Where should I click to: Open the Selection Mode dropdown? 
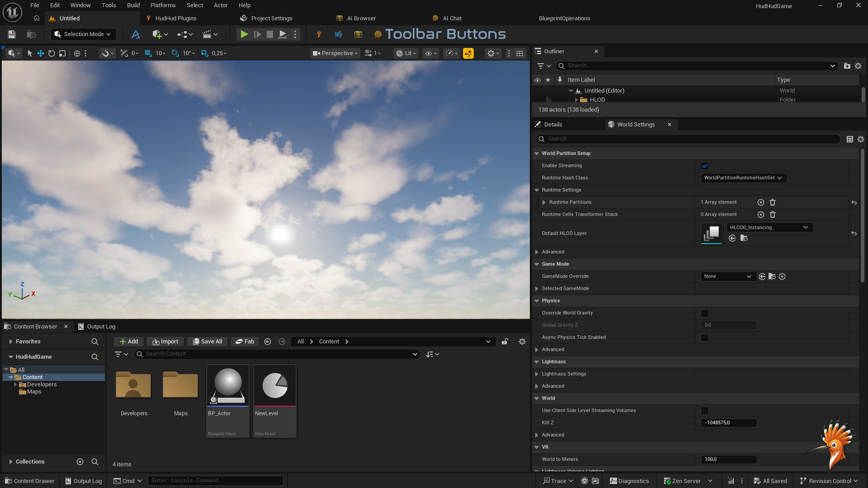(83, 34)
